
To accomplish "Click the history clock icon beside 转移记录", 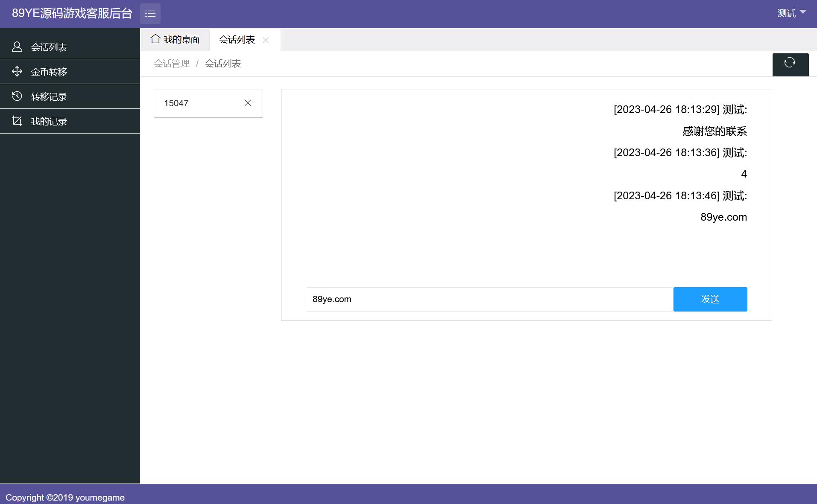I will click(x=17, y=96).
